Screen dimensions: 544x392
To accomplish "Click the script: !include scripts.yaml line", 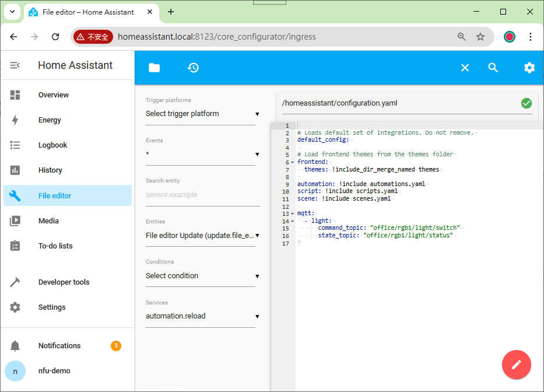I will pyautogui.click(x=348, y=191).
